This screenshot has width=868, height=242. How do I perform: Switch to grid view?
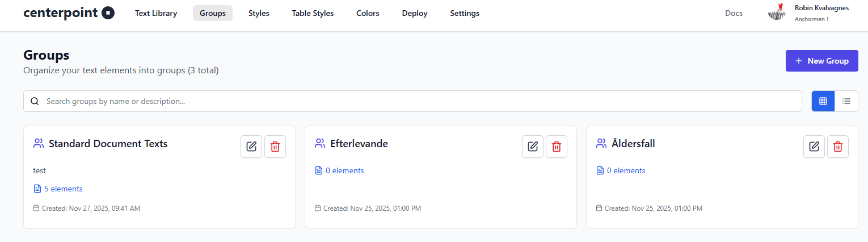click(823, 101)
